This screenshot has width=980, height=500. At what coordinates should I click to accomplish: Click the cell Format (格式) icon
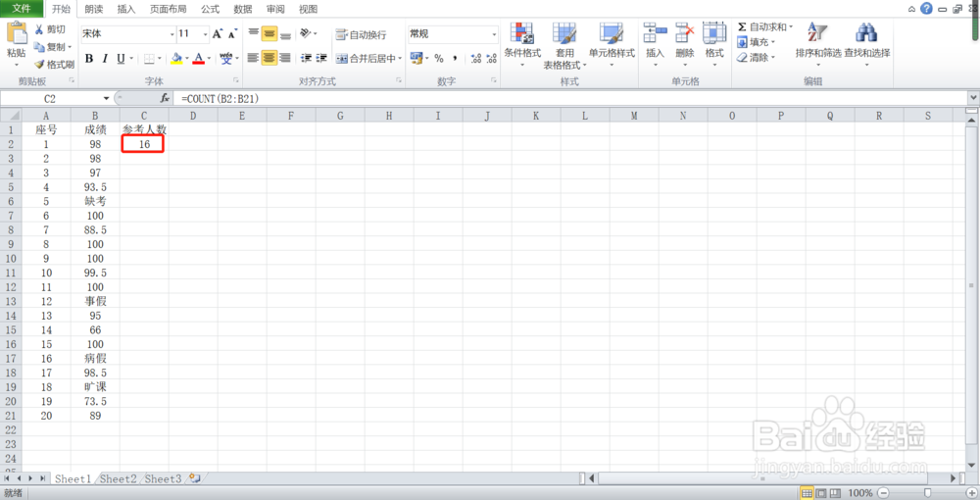pos(714,33)
